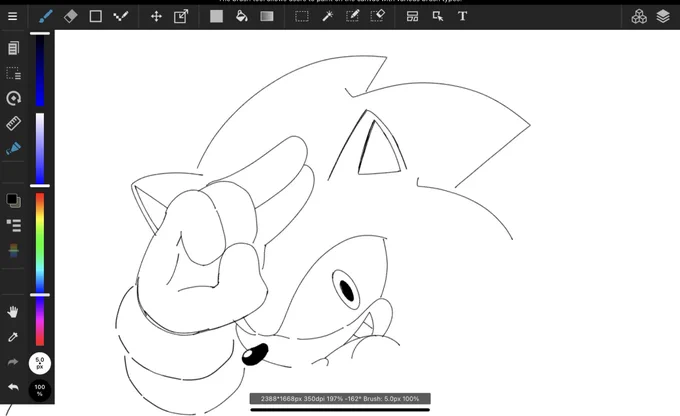Select the Text tool
The width and height of the screenshot is (680, 416).
pyautogui.click(x=462, y=16)
